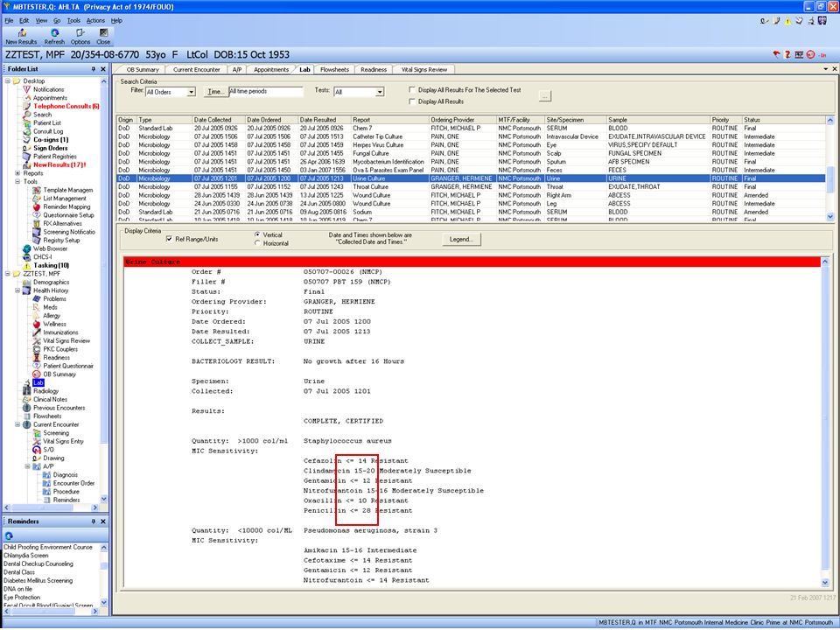The width and height of the screenshot is (840, 630).
Task: Collapse the Desktop tree node
Action: click(8, 80)
